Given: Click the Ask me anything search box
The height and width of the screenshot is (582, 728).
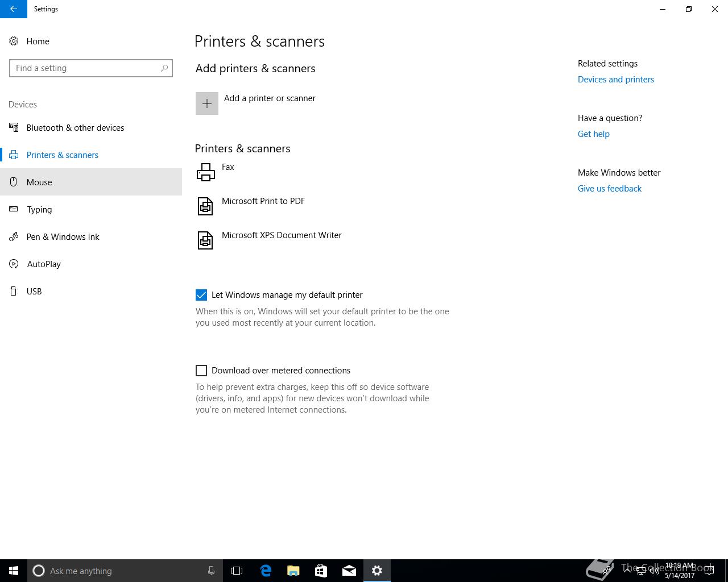Looking at the screenshot, I should (125, 571).
